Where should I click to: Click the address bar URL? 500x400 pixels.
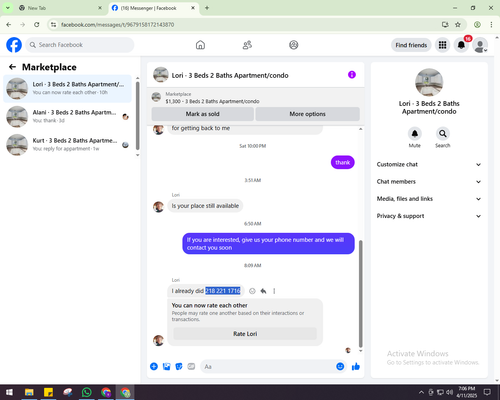pyautogui.click(x=117, y=25)
